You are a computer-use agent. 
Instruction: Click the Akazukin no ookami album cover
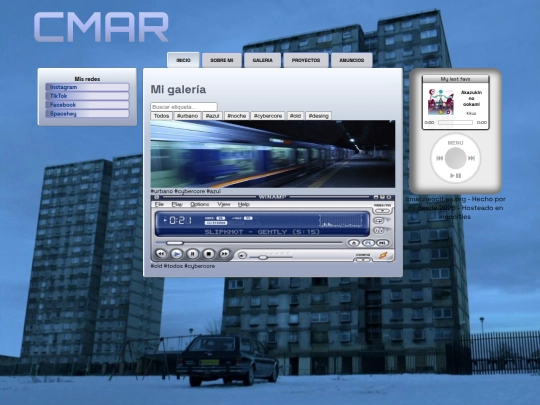click(x=441, y=102)
